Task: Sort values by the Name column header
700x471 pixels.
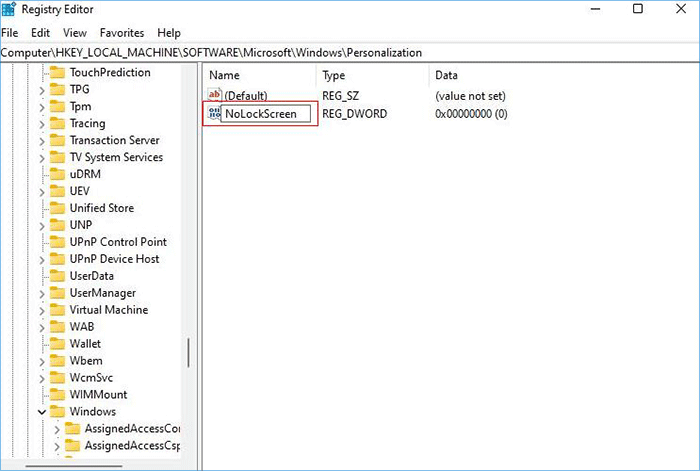Action: pos(225,75)
